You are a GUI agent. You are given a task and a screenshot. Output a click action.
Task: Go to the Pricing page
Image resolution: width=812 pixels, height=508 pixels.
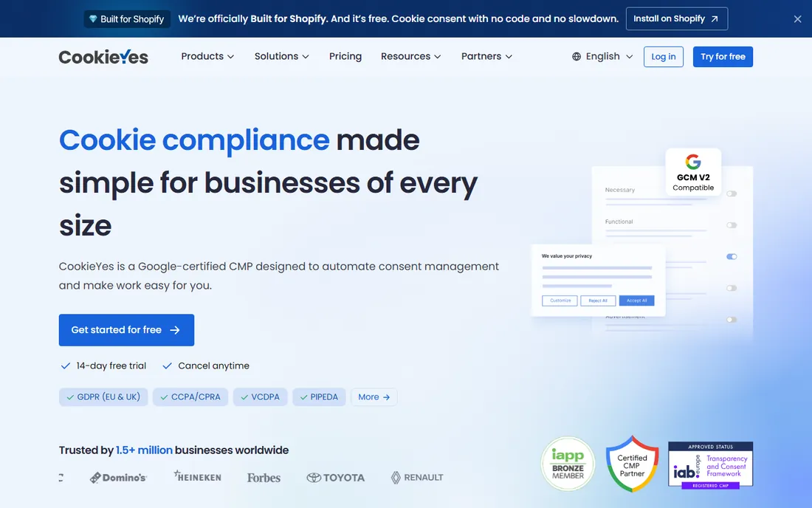(x=345, y=56)
